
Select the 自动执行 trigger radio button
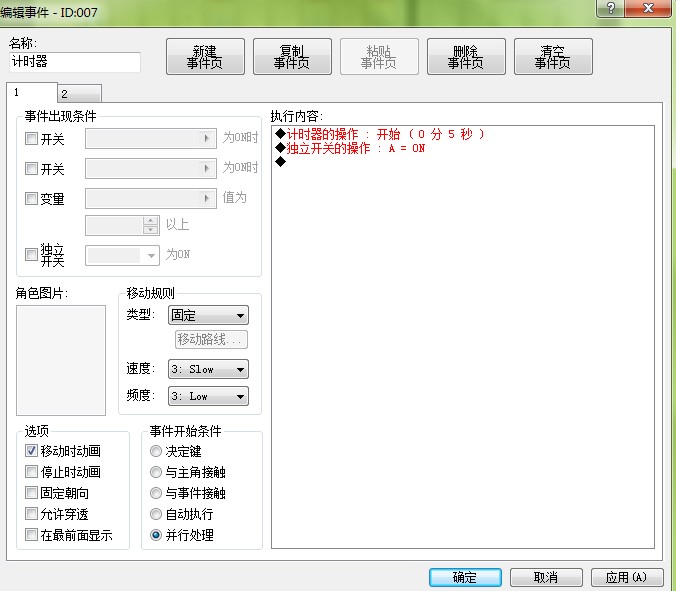156,514
